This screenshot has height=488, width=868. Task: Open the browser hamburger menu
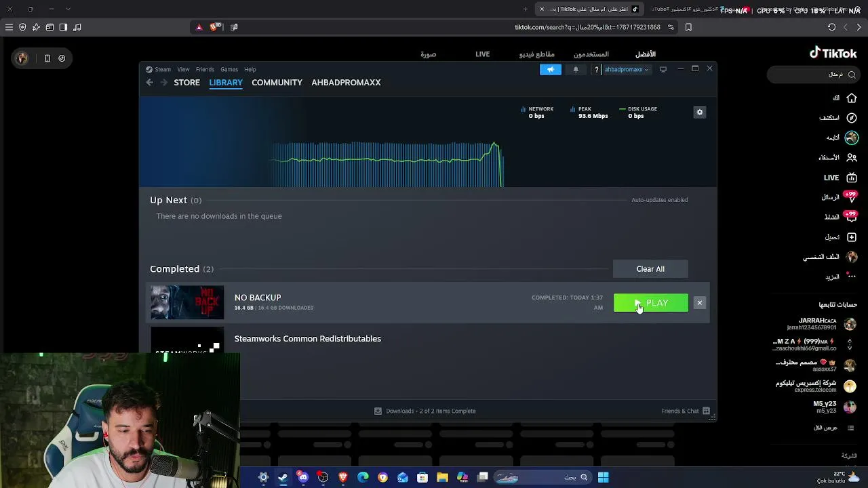pyautogui.click(x=9, y=27)
